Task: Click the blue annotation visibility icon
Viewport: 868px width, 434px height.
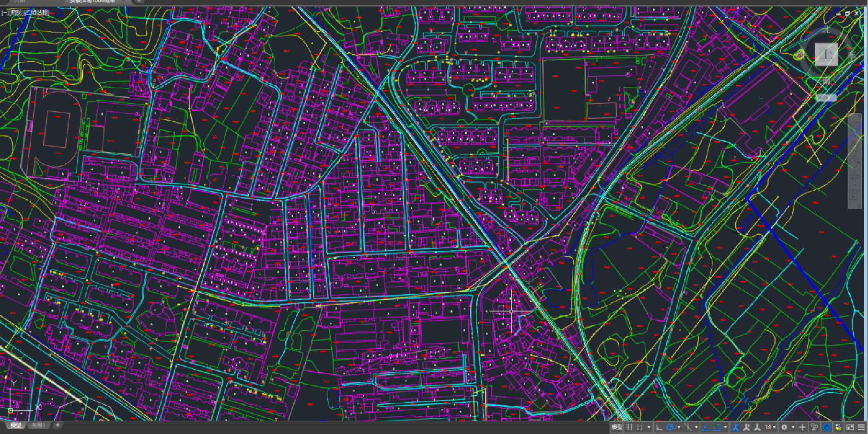Action: (x=736, y=427)
